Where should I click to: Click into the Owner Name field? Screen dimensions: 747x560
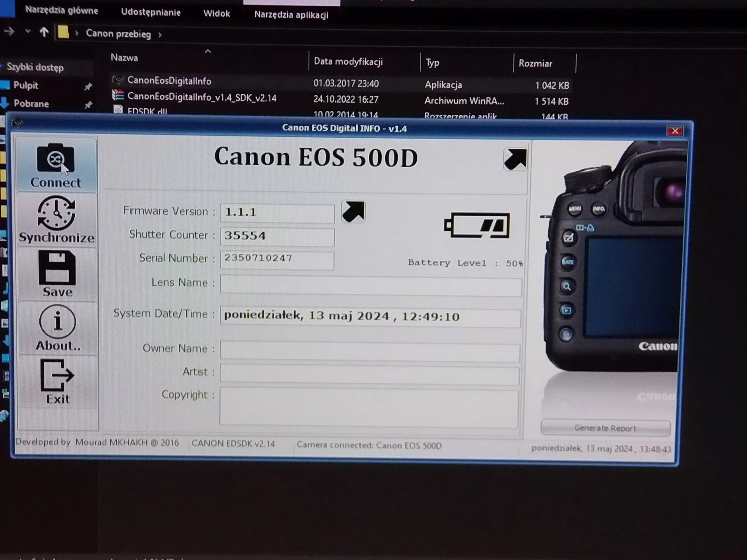coord(369,351)
